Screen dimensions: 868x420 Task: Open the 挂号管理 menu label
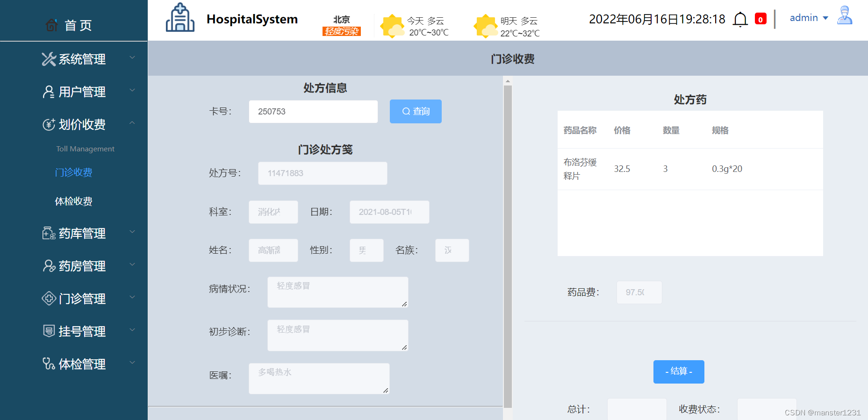tap(82, 332)
